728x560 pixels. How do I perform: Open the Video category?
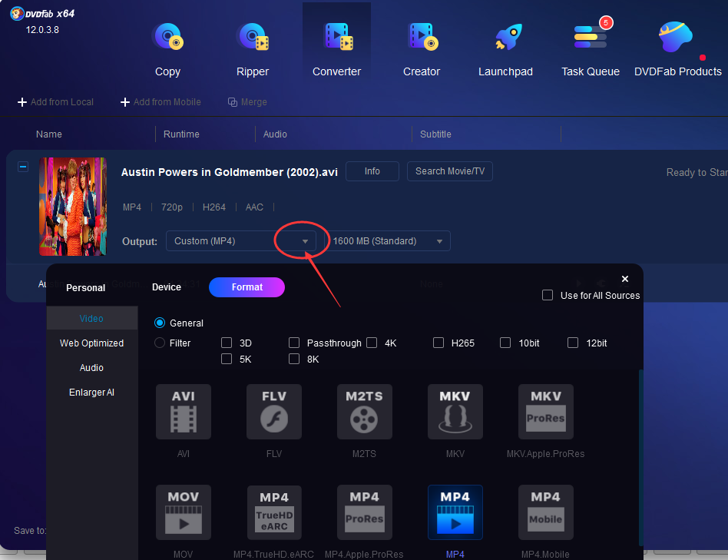tap(92, 319)
